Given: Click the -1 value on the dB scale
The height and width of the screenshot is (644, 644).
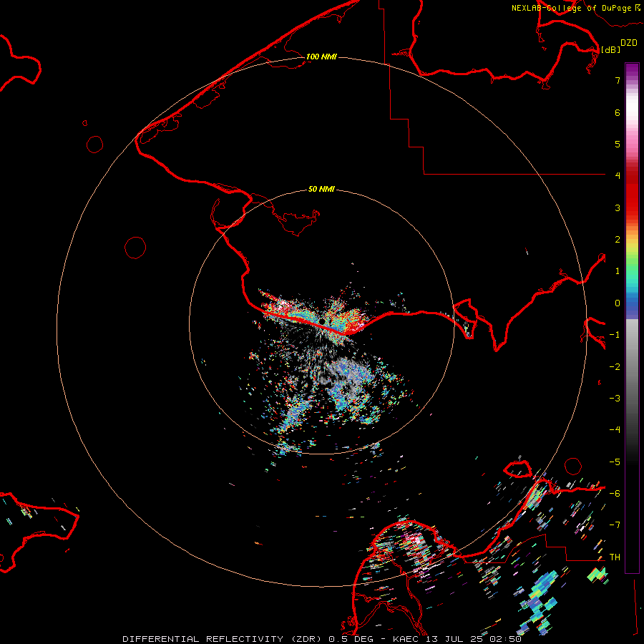Looking at the screenshot, I should tap(615, 335).
